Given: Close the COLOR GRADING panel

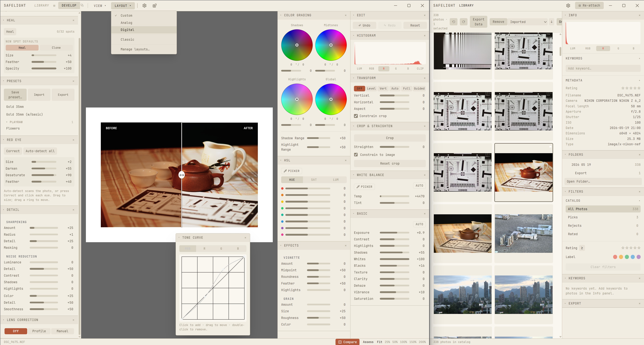Looking at the screenshot, I should [346, 15].
